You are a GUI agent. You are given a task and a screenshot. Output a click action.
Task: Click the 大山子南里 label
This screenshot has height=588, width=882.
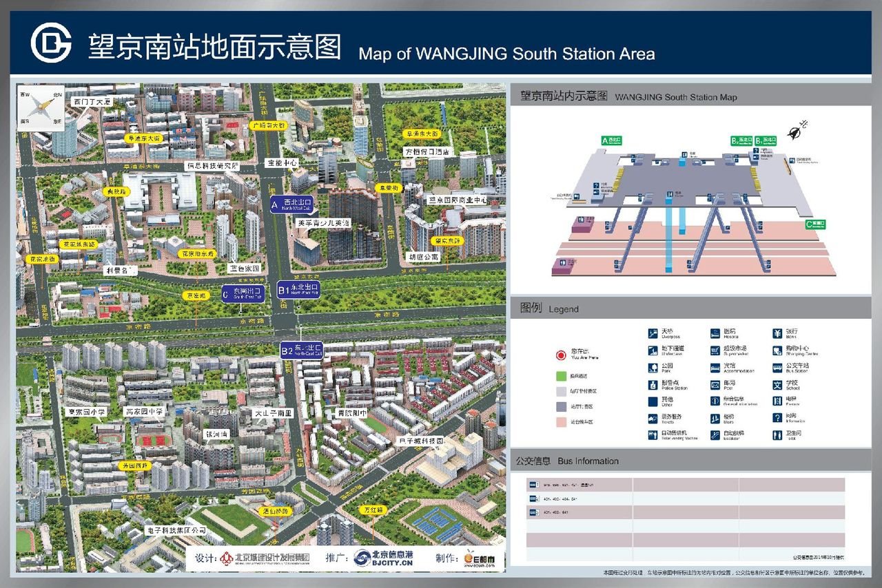(274, 413)
